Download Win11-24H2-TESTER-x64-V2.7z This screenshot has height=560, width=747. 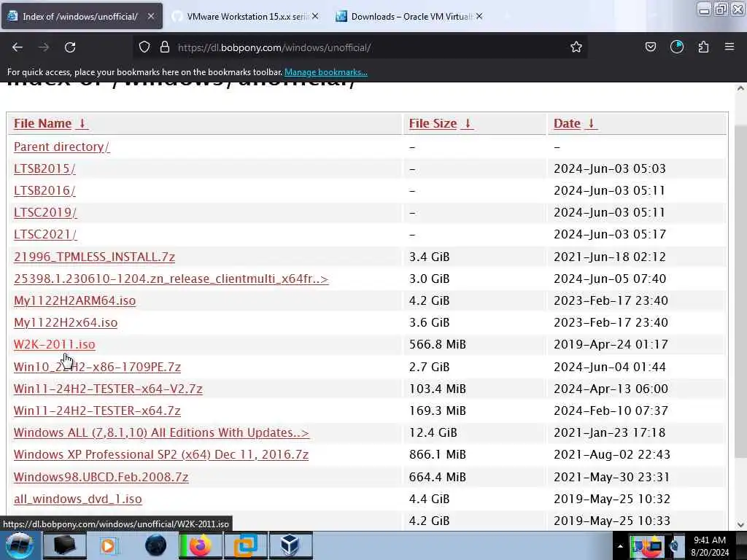[108, 389]
